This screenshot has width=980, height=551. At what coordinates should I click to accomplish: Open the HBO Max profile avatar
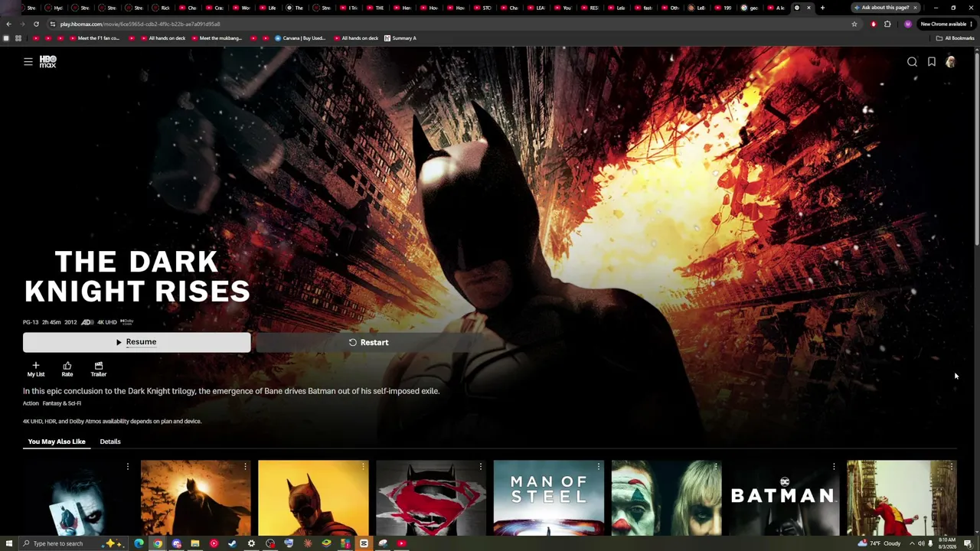tap(950, 62)
